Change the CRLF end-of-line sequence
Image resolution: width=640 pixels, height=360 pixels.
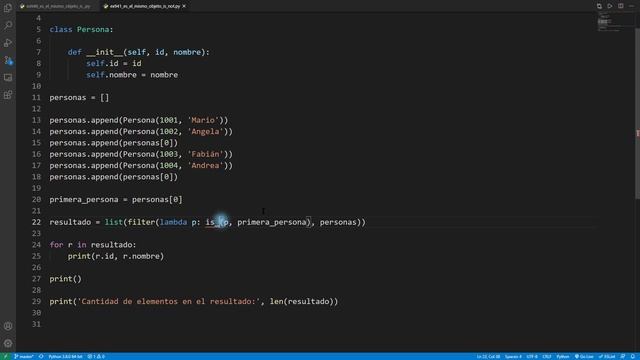(x=547, y=357)
